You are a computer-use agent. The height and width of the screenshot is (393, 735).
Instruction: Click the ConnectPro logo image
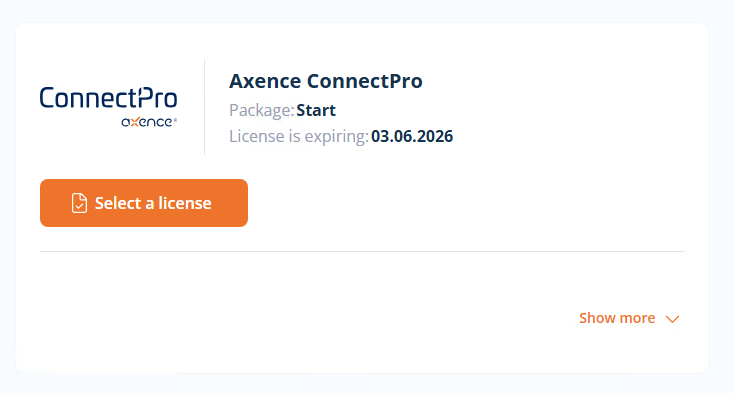pos(108,107)
